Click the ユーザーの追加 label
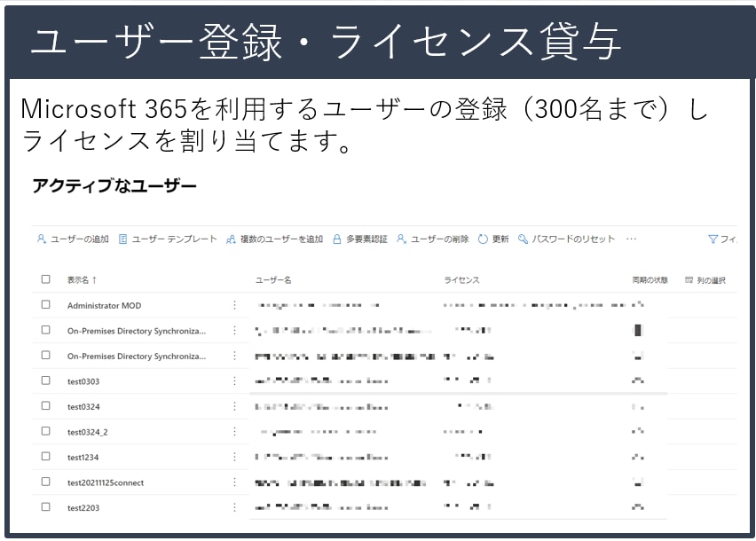 pyautogui.click(x=80, y=239)
